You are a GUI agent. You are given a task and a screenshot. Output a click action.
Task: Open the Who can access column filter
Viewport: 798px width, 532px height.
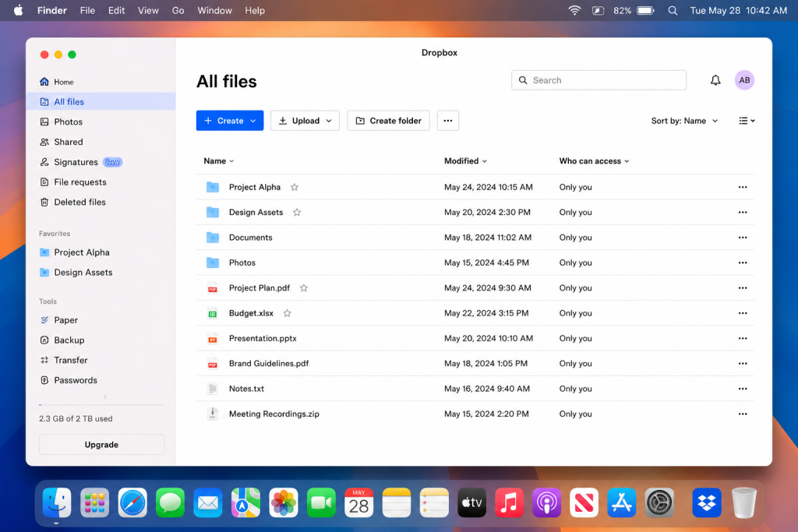[594, 160]
